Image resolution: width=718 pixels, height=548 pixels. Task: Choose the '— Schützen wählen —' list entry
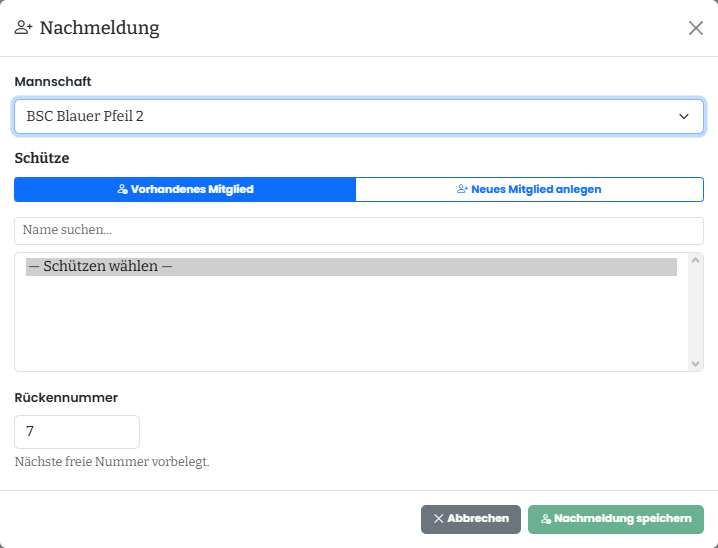pos(351,266)
